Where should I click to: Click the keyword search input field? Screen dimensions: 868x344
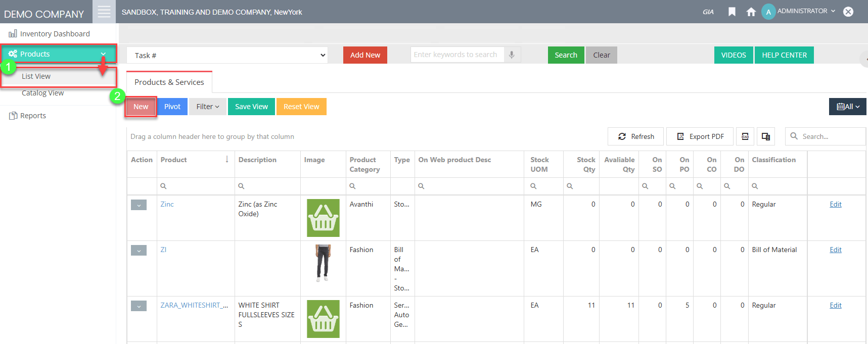pyautogui.click(x=457, y=55)
